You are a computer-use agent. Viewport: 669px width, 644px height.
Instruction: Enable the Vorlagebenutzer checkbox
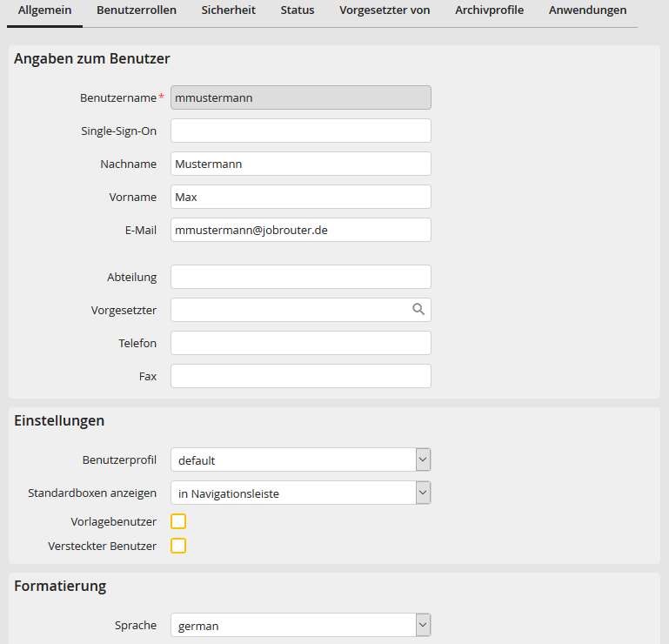(178, 521)
